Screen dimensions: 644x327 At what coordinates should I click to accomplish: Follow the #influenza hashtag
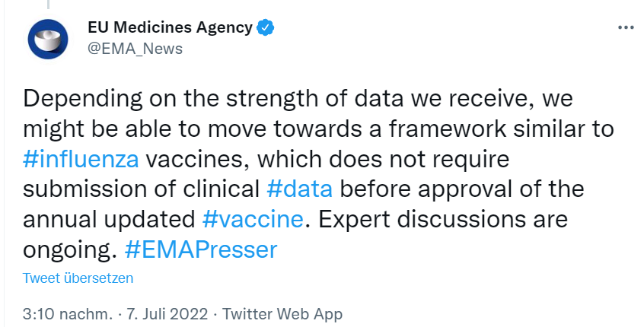click(81, 159)
